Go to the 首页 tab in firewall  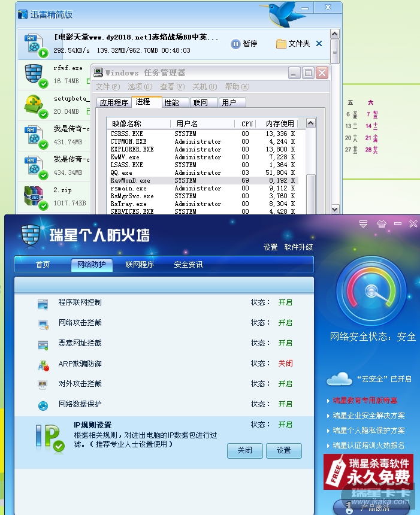click(x=43, y=265)
